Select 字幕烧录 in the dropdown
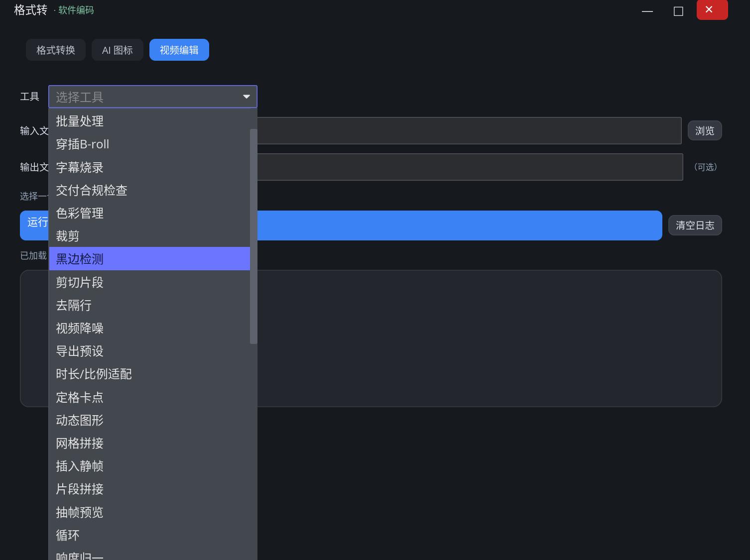 pyautogui.click(x=149, y=167)
